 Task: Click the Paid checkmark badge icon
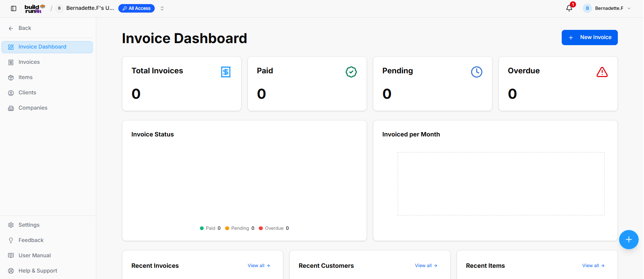pos(351,72)
